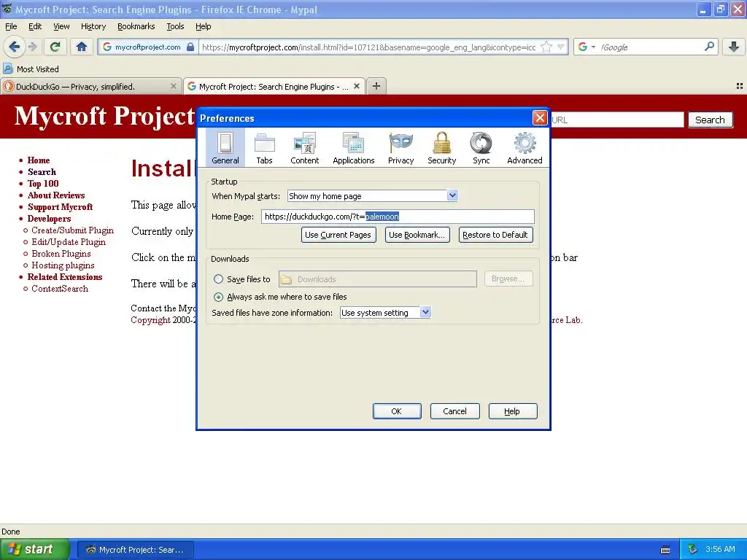Open the Edit menu
The width and height of the screenshot is (747, 560).
pos(35,26)
